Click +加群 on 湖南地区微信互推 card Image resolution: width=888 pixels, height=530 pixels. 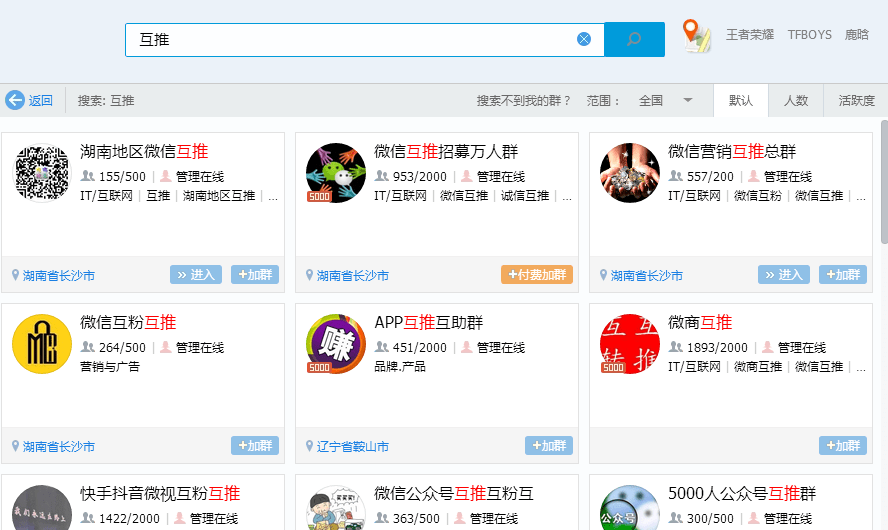click(255, 275)
